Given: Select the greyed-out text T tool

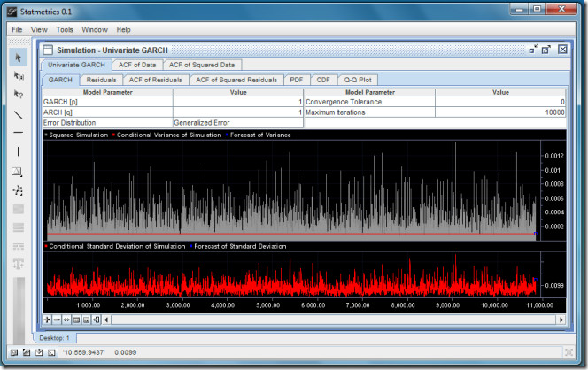Looking at the screenshot, I should tap(18, 265).
